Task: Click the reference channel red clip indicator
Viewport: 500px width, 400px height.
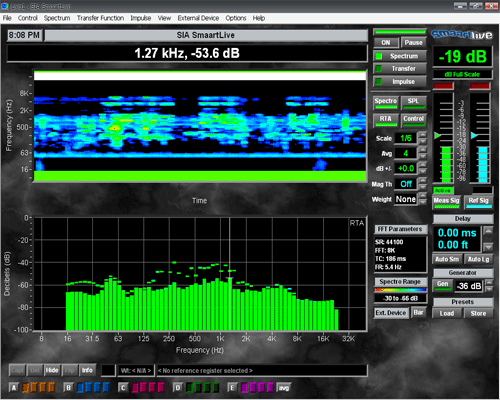Action: click(480, 86)
